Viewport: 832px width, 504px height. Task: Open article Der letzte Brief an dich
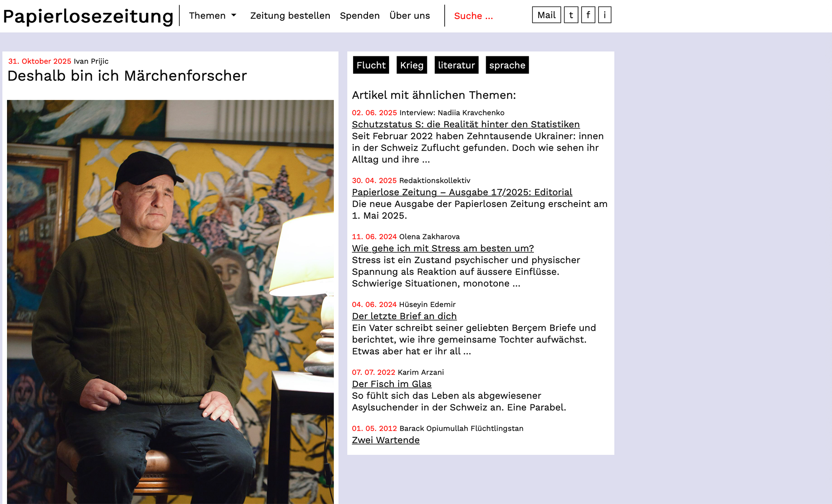click(404, 317)
